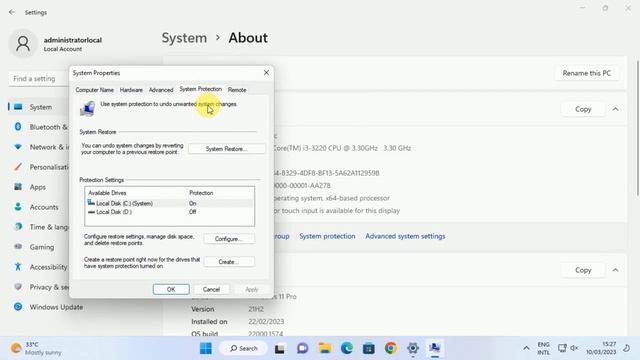Select Local Disk (C:) (System) drive row
Image resolution: width=640 pixels, height=360 pixels.
[169, 203]
